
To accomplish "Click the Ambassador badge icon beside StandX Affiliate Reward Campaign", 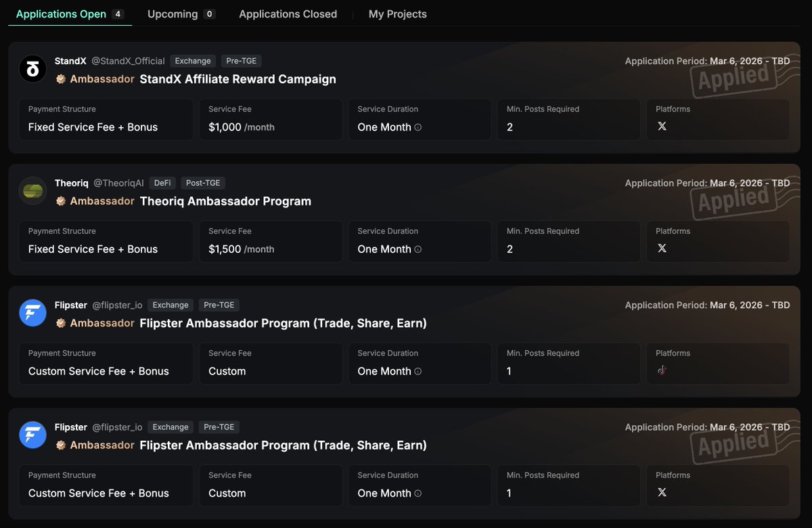I will (x=60, y=79).
